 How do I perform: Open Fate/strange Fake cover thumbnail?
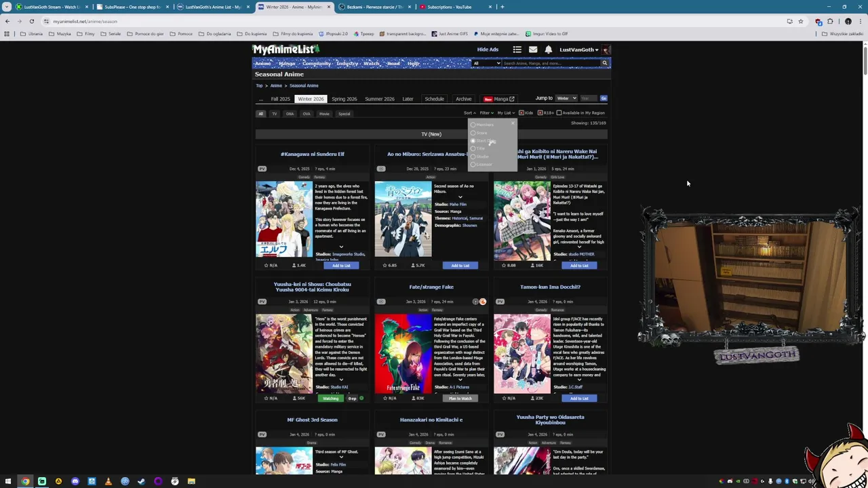coord(403,353)
